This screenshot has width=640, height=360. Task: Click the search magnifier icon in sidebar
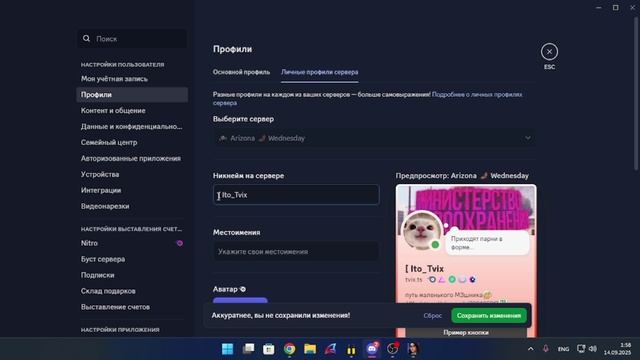[x=86, y=38]
